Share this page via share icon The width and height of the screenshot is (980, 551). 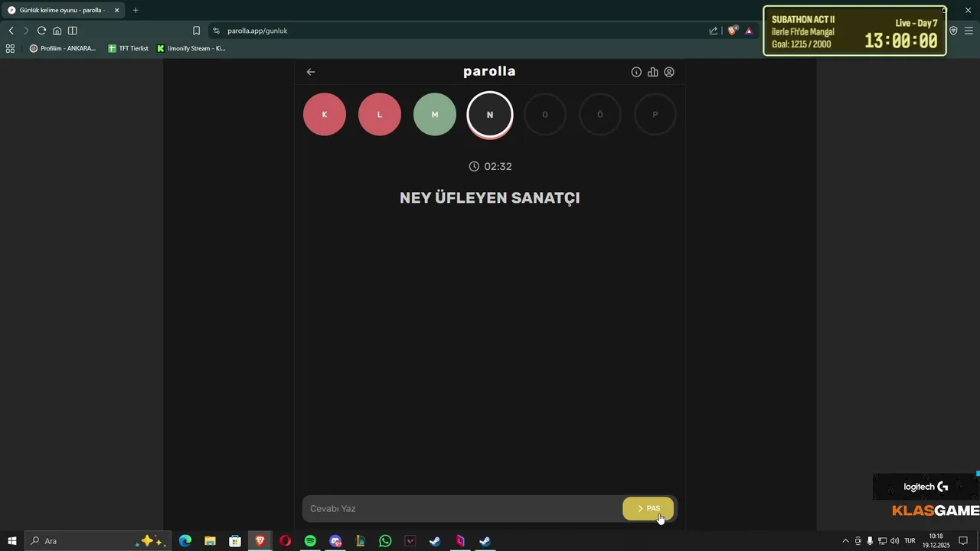click(x=714, y=31)
